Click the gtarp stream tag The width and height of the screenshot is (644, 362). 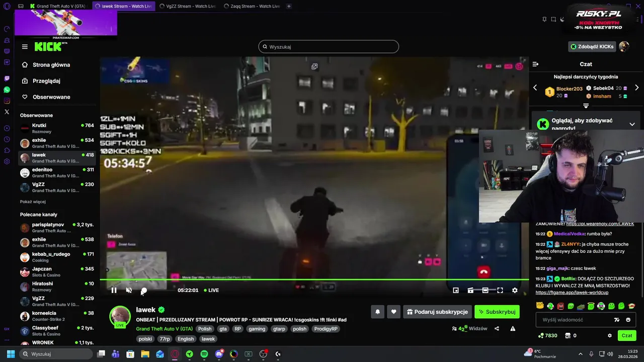(x=279, y=329)
